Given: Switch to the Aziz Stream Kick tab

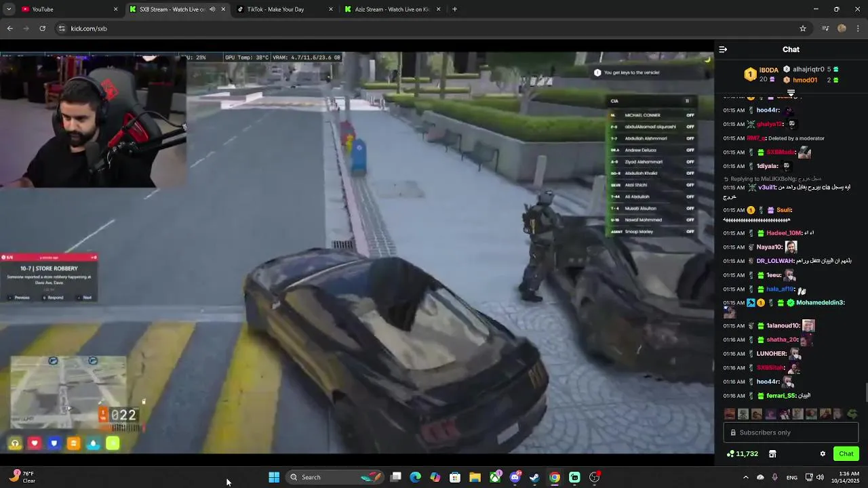Looking at the screenshot, I should pyautogui.click(x=392, y=9).
